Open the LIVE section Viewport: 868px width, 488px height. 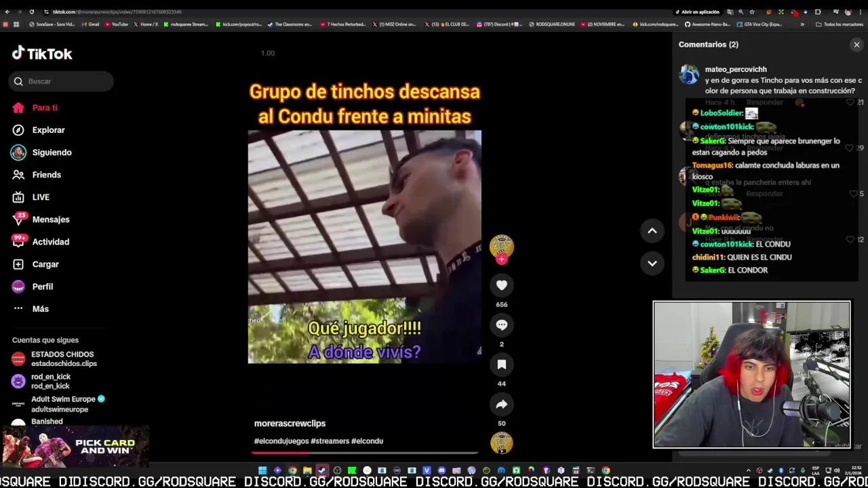pos(41,197)
